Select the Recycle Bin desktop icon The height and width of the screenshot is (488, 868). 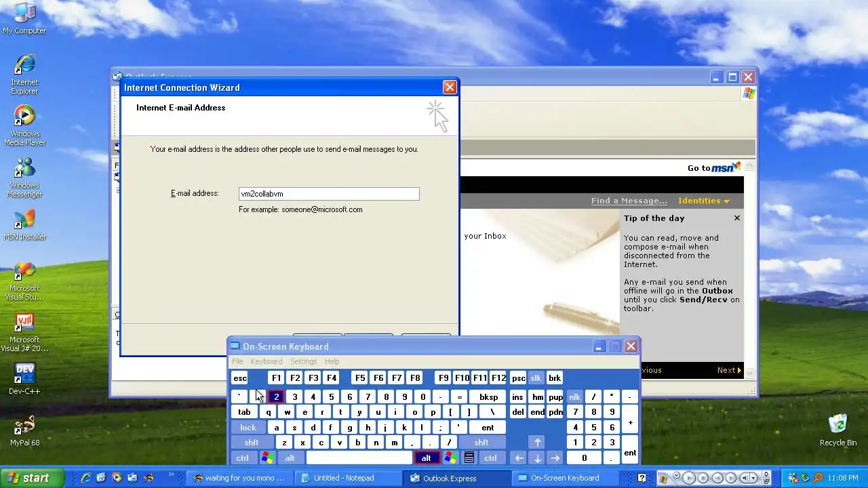pos(838,431)
